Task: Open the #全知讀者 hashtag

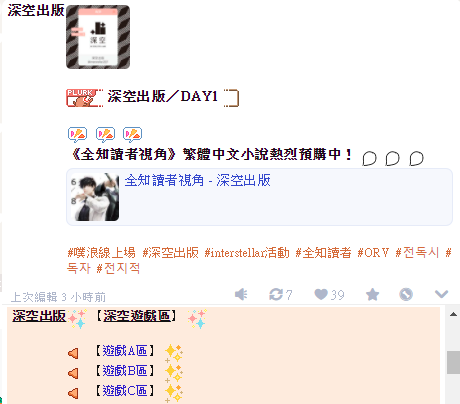Action: pos(323,253)
